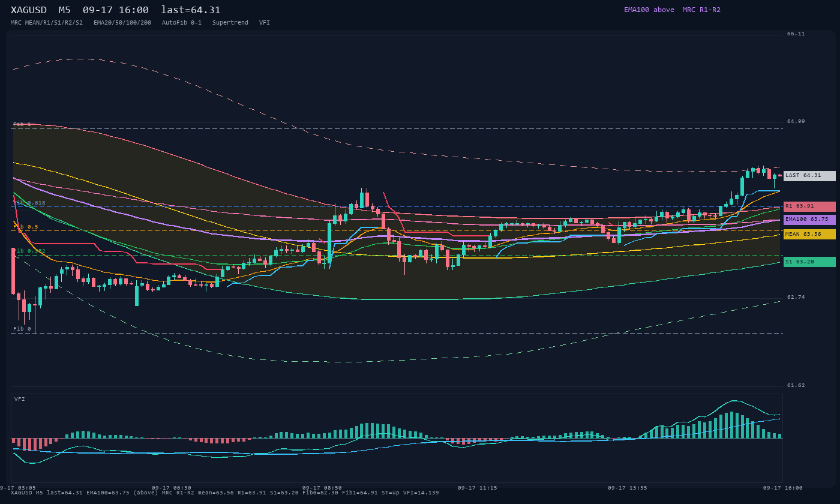This screenshot has height=504, width=840.
Task: Click the Supertrend indicator label
Action: (230, 23)
